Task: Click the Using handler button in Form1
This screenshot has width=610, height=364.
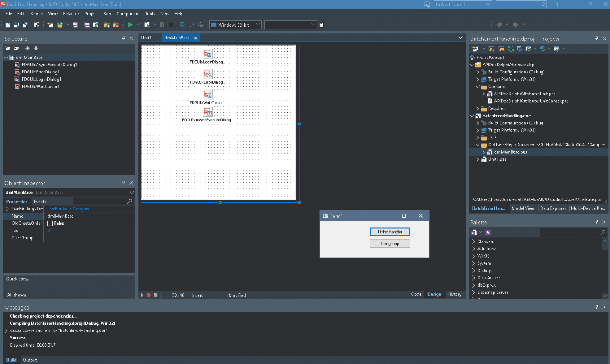Action: (x=390, y=232)
